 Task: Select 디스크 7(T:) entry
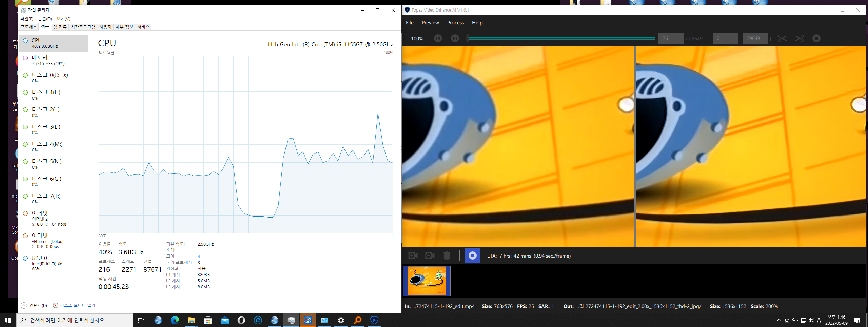[x=54, y=199]
